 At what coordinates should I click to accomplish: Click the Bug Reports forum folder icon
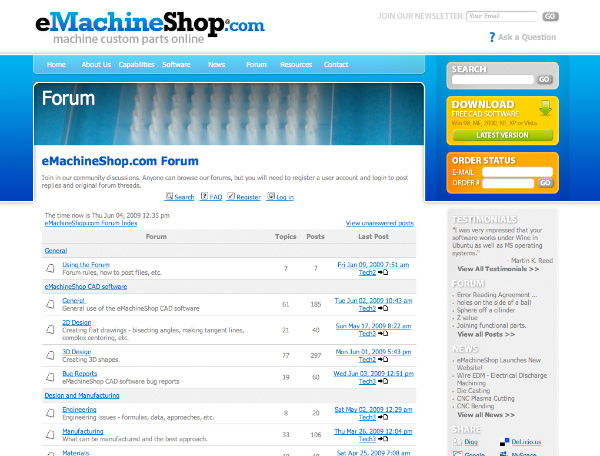[50, 378]
